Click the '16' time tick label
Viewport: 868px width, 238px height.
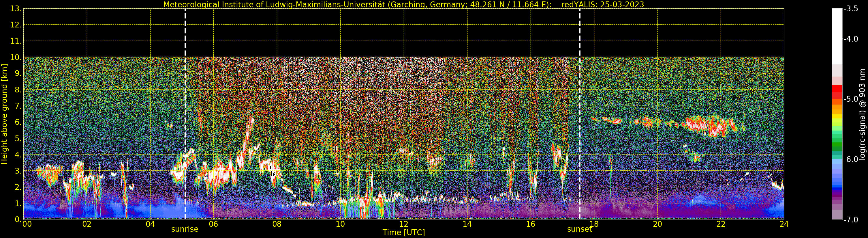530,224
